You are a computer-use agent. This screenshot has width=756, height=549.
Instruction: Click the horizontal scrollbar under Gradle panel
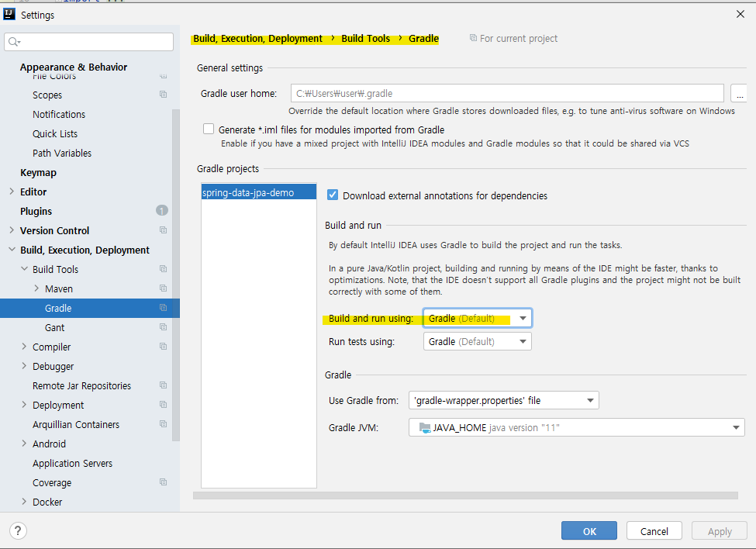coord(465,495)
